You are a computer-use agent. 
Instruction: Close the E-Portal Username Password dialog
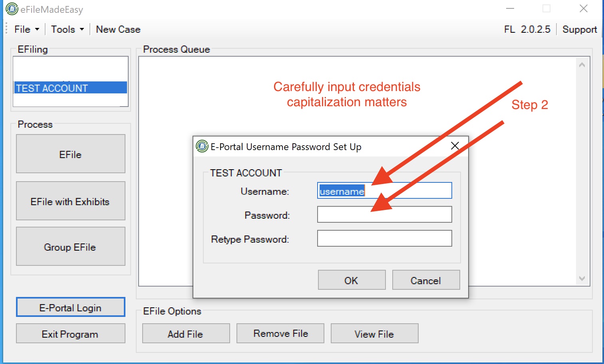pyautogui.click(x=455, y=146)
